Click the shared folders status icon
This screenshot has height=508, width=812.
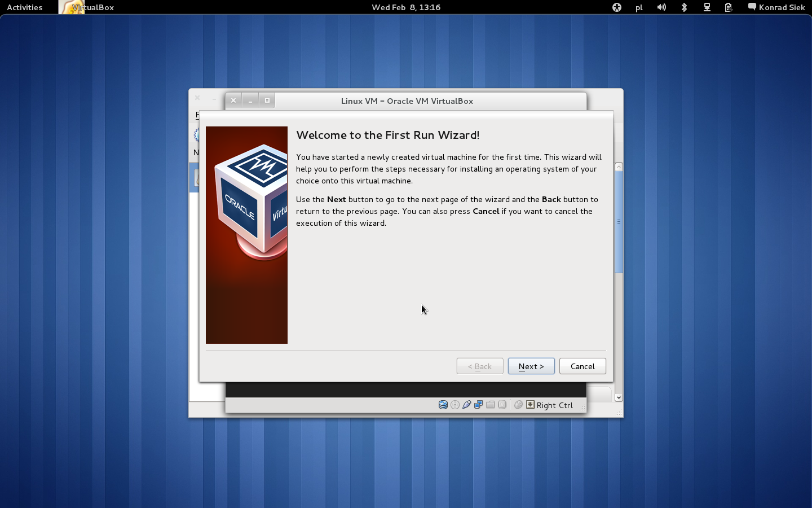pyautogui.click(x=491, y=405)
